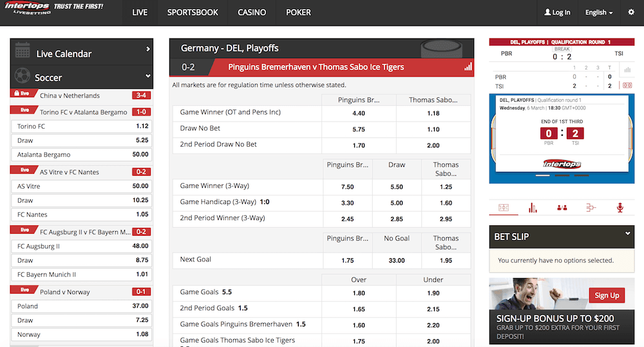
Task: Click the Intertops Livebetting logo
Action: point(28,8)
